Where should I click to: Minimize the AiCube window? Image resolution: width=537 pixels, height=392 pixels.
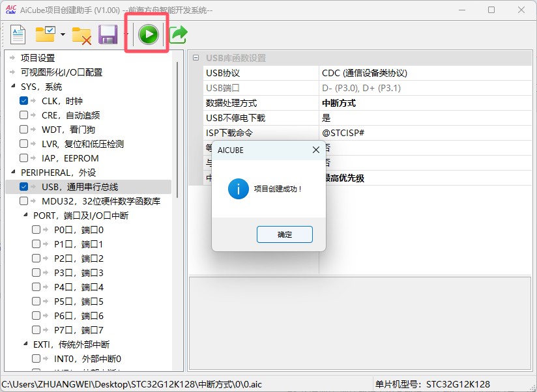[461, 10]
